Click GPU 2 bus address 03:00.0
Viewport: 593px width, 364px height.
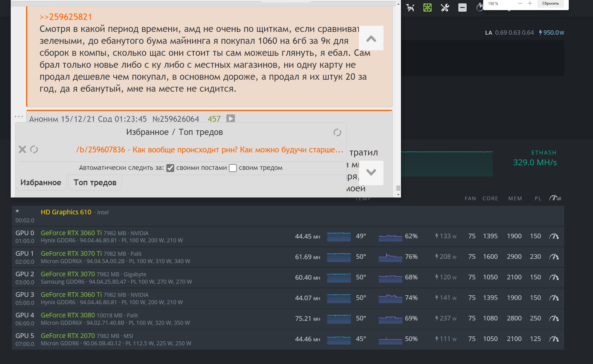25,282
